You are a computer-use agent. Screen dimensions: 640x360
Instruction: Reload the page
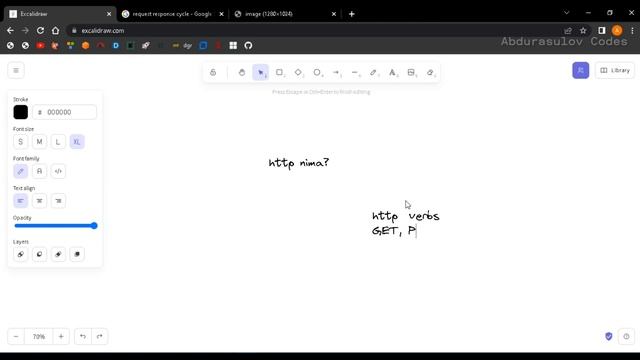click(x=40, y=31)
